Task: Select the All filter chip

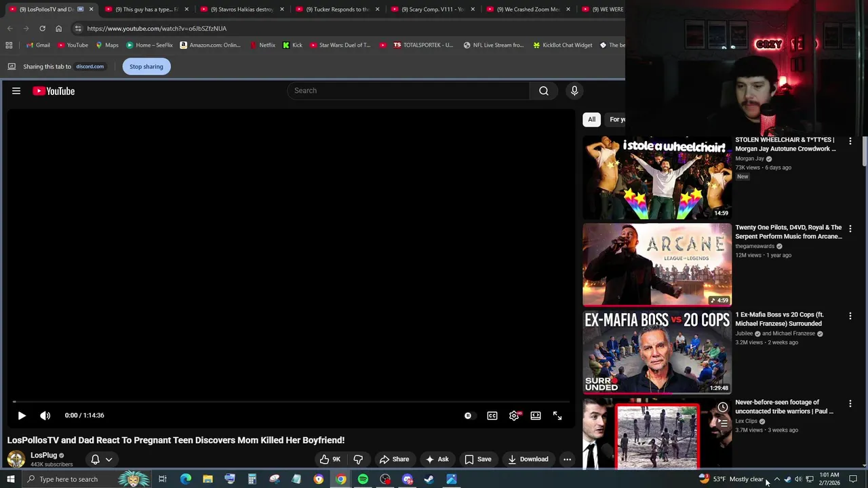Action: tap(591, 119)
